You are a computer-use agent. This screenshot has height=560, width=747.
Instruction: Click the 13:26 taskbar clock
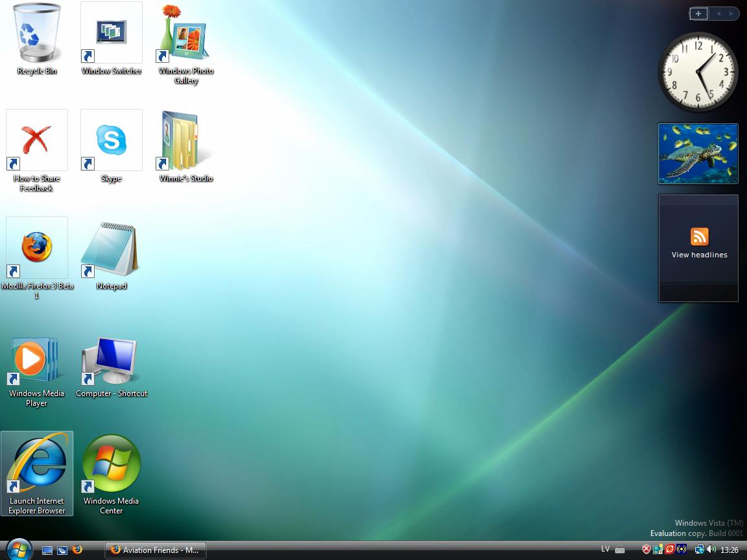click(x=729, y=550)
